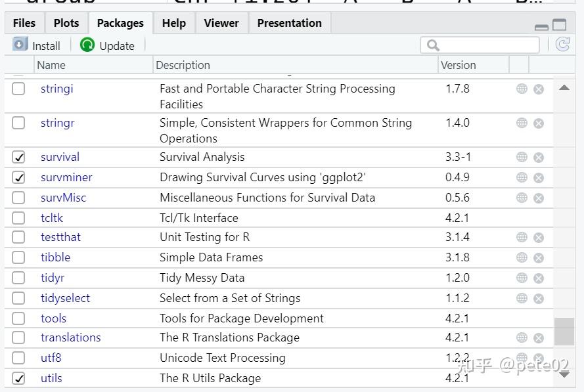Viewport: 584px width, 392px height.
Task: Open the Help tab
Action: point(173,23)
